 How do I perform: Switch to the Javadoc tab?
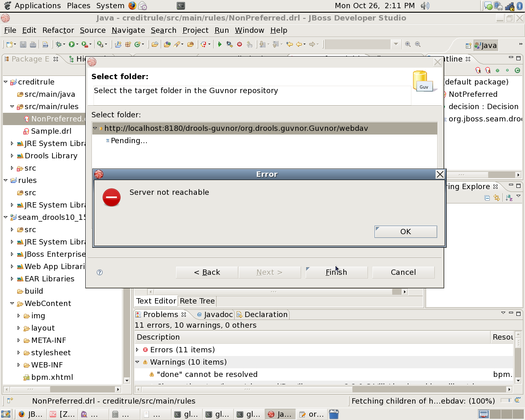(215, 315)
